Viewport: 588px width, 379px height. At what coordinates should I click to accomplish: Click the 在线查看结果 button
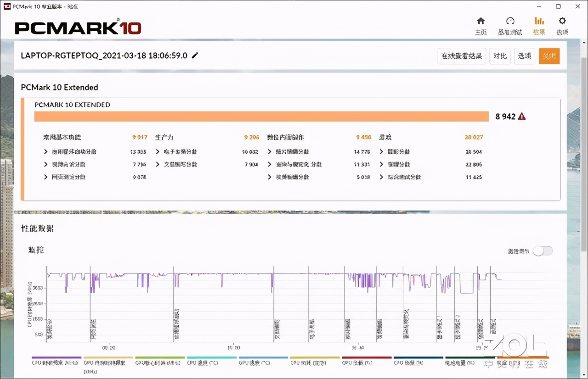462,56
